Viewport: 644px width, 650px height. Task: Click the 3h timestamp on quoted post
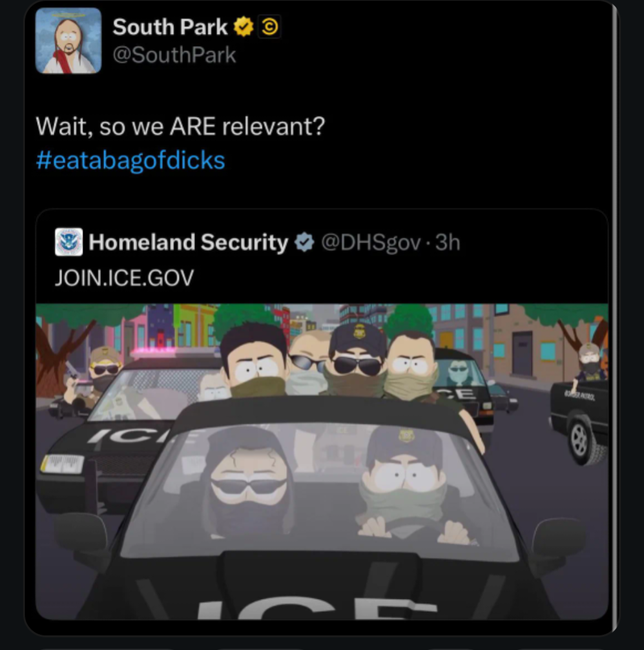(448, 242)
